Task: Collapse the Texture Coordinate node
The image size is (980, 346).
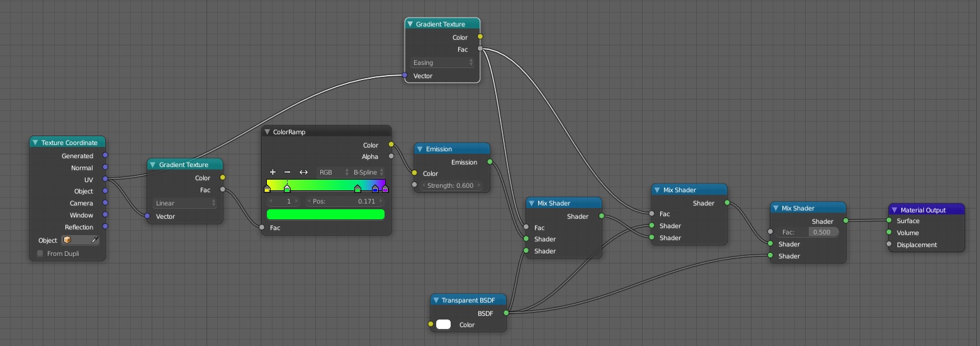Action: click(x=36, y=143)
